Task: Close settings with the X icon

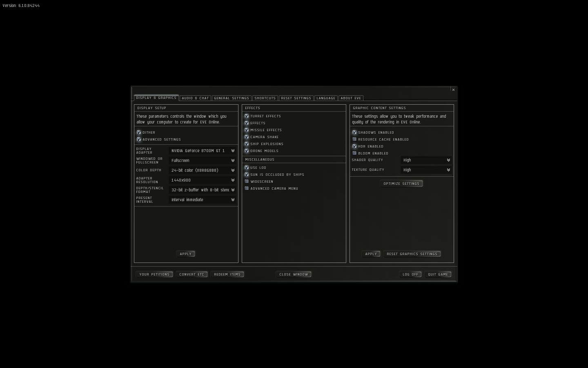Action: [x=453, y=90]
